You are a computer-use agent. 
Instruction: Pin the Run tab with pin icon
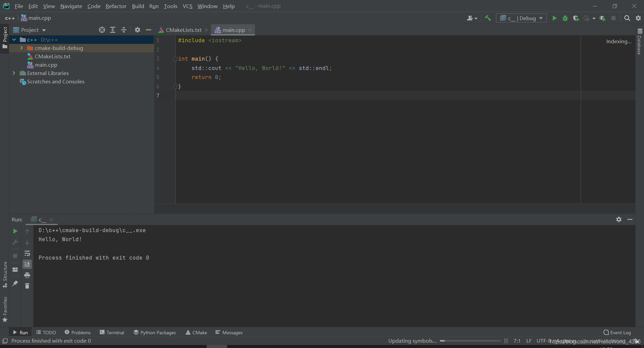tap(15, 283)
